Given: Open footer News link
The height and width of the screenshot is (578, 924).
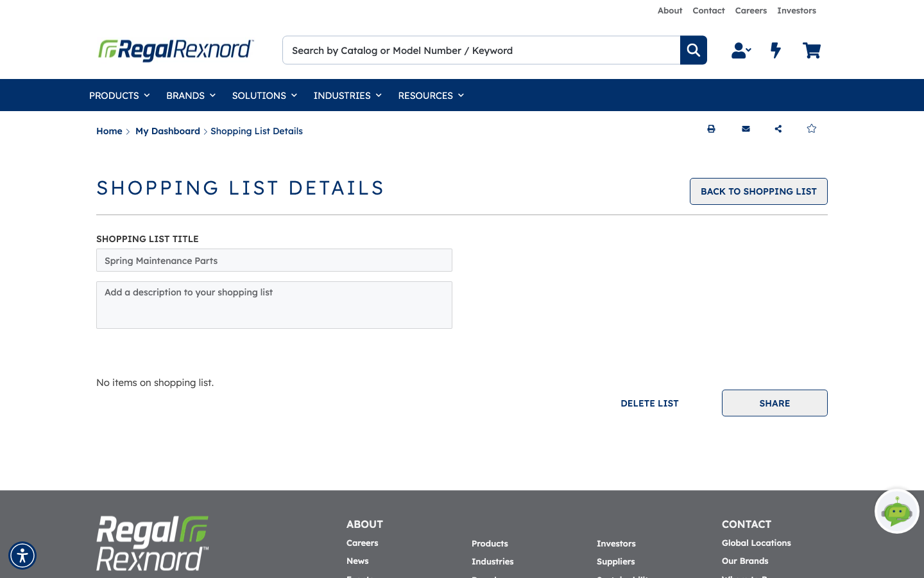Looking at the screenshot, I should pyautogui.click(x=357, y=561).
